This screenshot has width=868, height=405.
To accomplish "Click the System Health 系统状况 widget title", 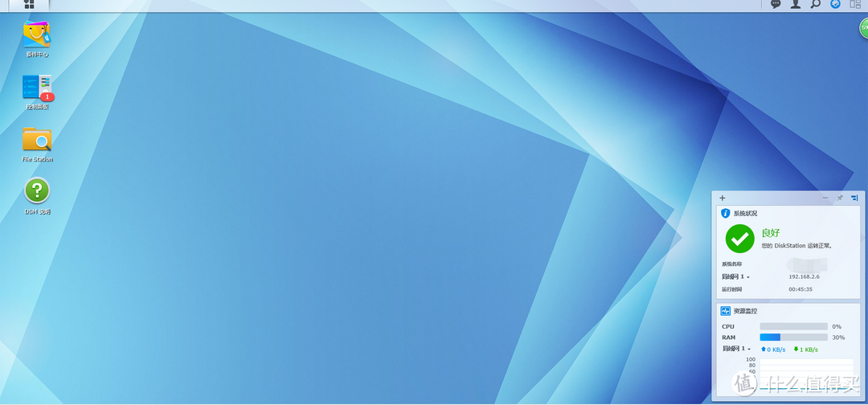I will point(745,213).
